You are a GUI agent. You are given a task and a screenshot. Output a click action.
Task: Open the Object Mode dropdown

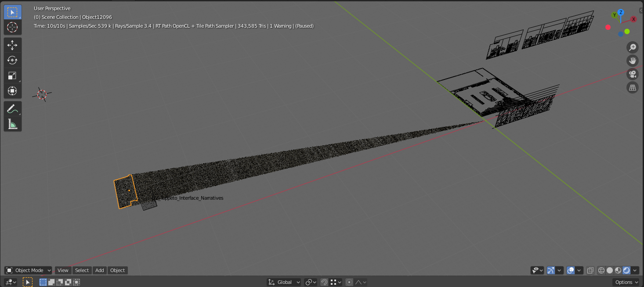point(28,270)
